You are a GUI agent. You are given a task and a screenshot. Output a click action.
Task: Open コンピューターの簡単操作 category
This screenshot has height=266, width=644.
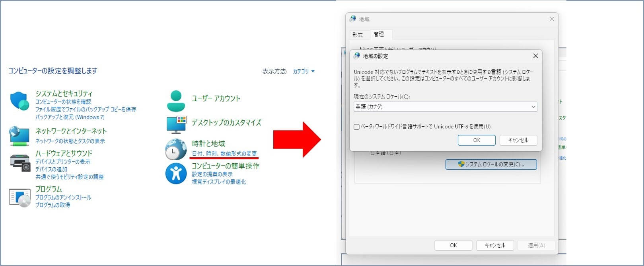tap(226, 166)
